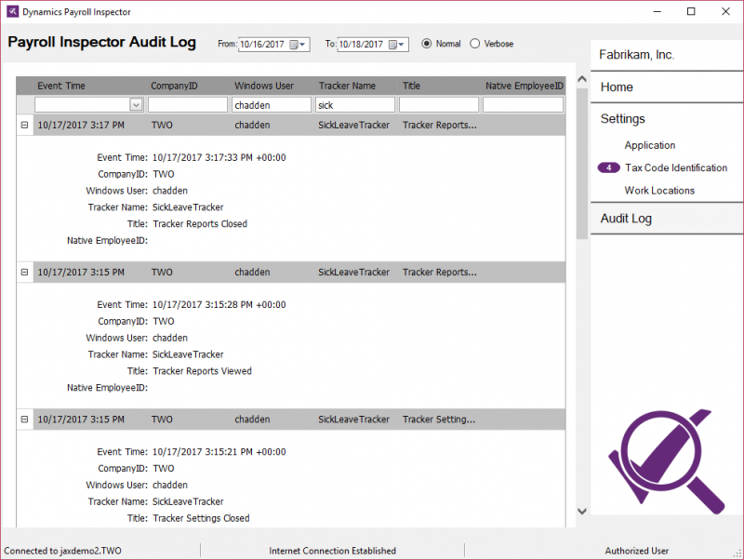The width and height of the screenshot is (744, 560).
Task: Go to Application settings
Action: tap(649, 145)
